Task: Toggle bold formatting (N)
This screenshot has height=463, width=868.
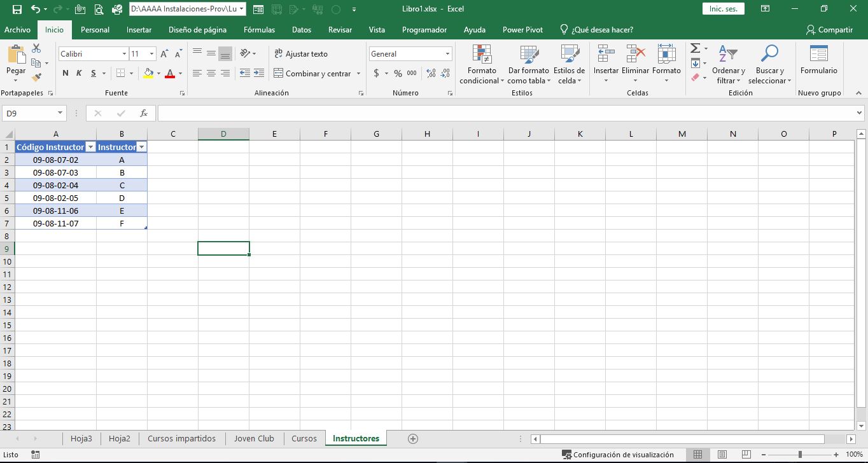Action: (66, 74)
